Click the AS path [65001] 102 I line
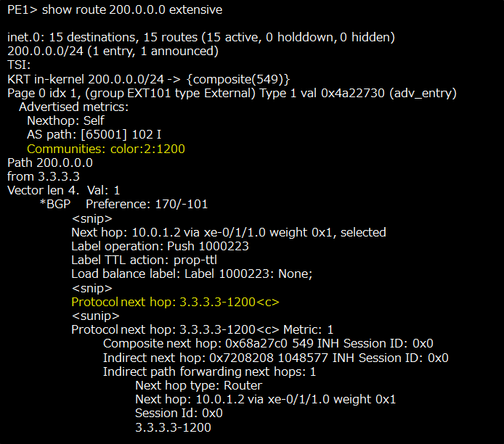The width and height of the screenshot is (504, 444). 94,134
